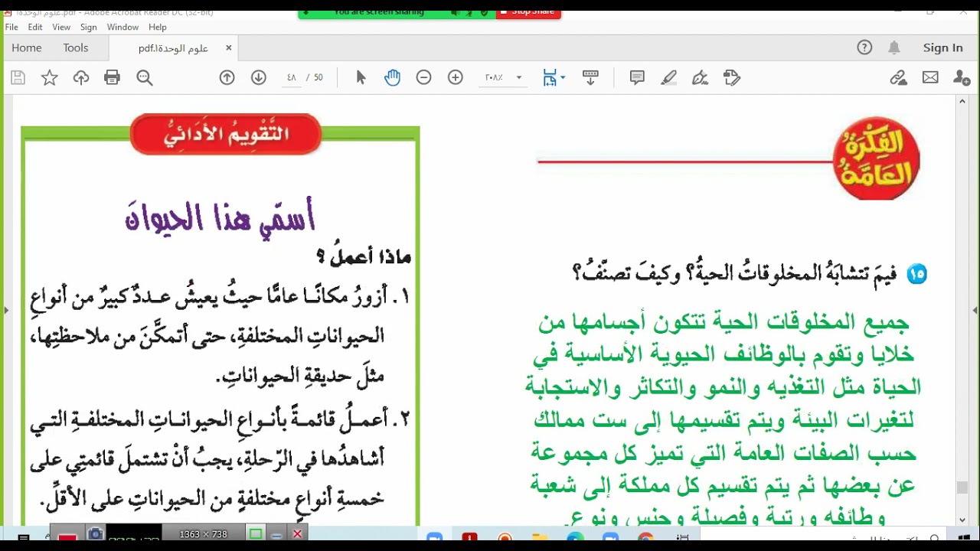Print the document with the printer icon
Screen dimensions: 980x551
click(x=113, y=77)
